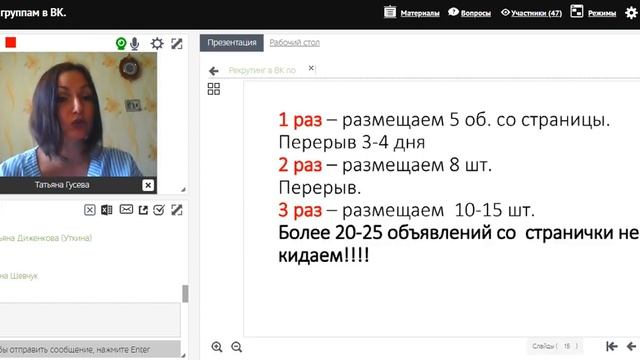640x360 pixels.
Task: Mute the microphone icon
Action: point(135,43)
